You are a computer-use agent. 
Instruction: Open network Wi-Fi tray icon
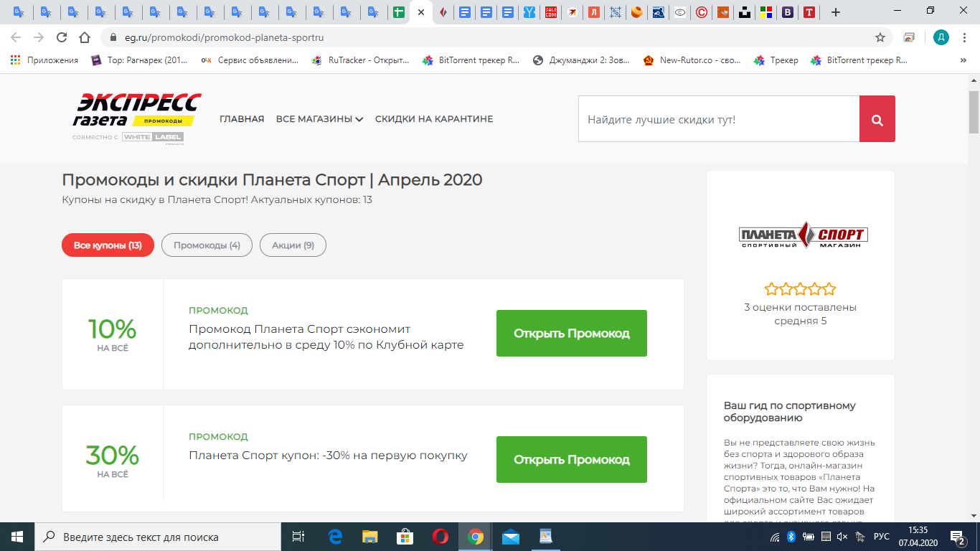[776, 537]
